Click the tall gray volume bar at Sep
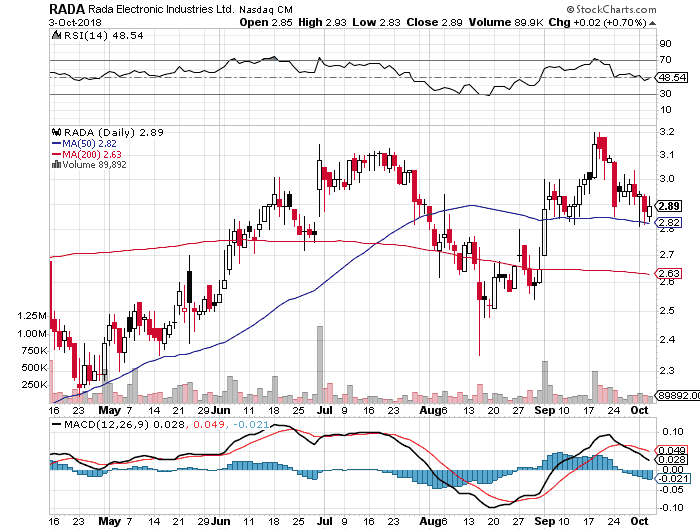The height and width of the screenshot is (530, 700). tap(545, 382)
